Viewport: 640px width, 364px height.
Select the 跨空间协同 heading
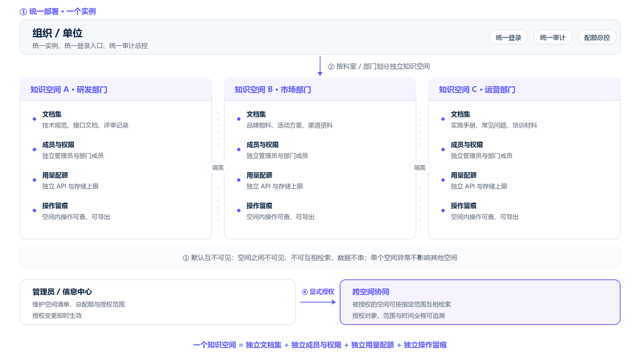coord(371,292)
